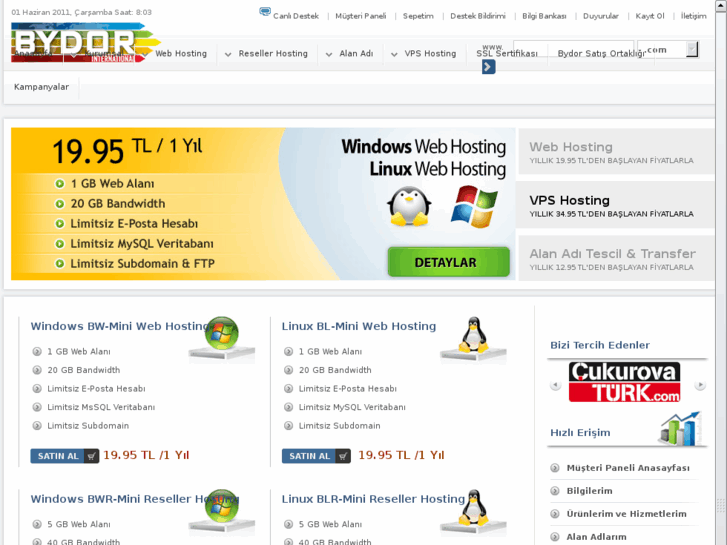The image size is (727, 545).
Task: Click the bar chart icon next to Hızlı Erişim
Action: [680, 429]
